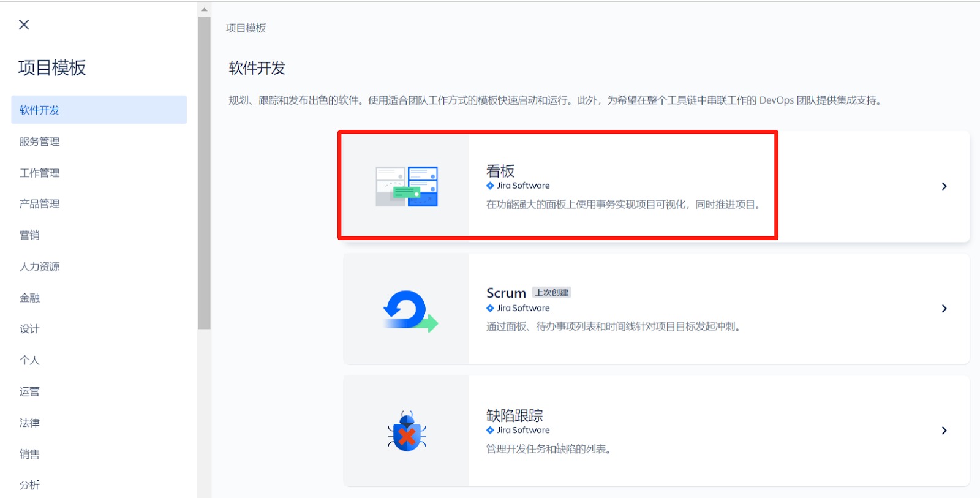Click the Jira Software icon under Scrum
The height and width of the screenshot is (498, 980).
(490, 308)
